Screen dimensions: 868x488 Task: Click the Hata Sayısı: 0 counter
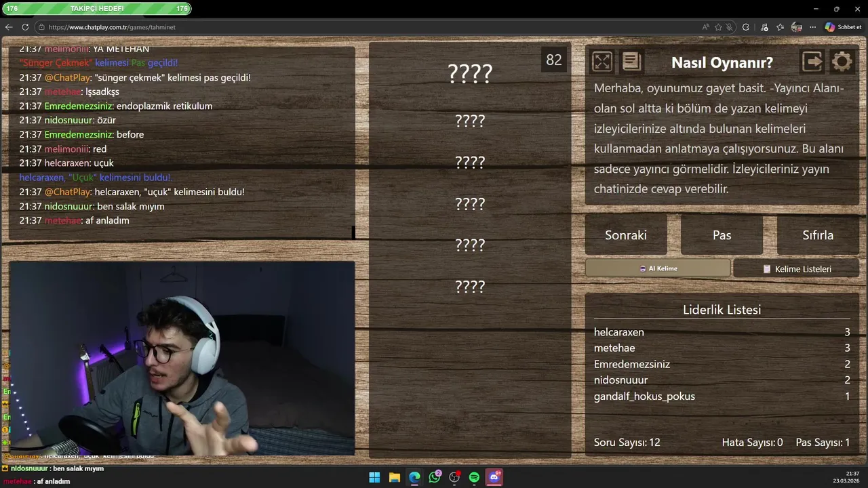[752, 443]
